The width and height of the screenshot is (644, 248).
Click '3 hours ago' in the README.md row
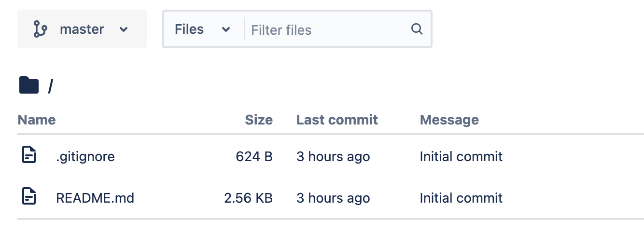(x=333, y=198)
